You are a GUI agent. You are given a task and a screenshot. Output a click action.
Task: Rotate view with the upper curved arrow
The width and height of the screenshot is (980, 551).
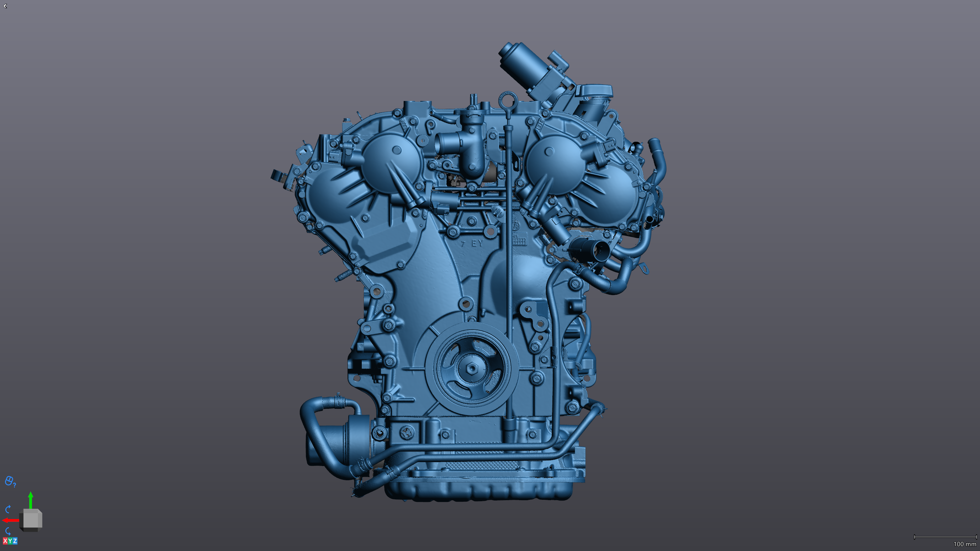click(x=7, y=509)
